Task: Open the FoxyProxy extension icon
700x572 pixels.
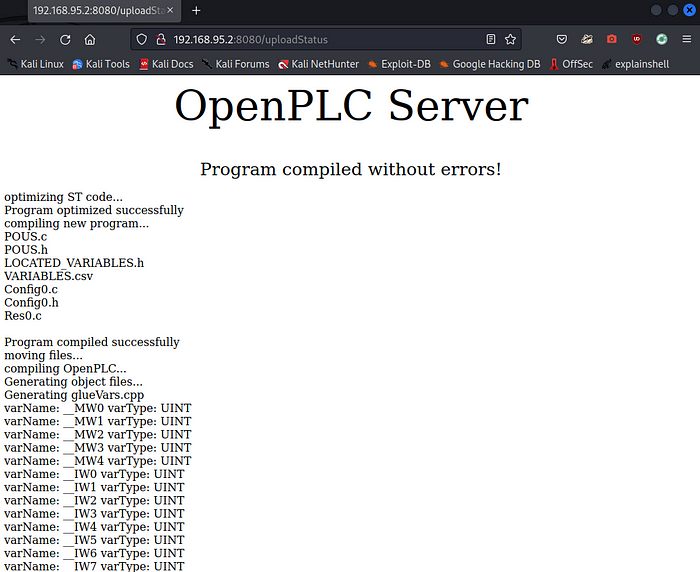Action: coord(587,39)
